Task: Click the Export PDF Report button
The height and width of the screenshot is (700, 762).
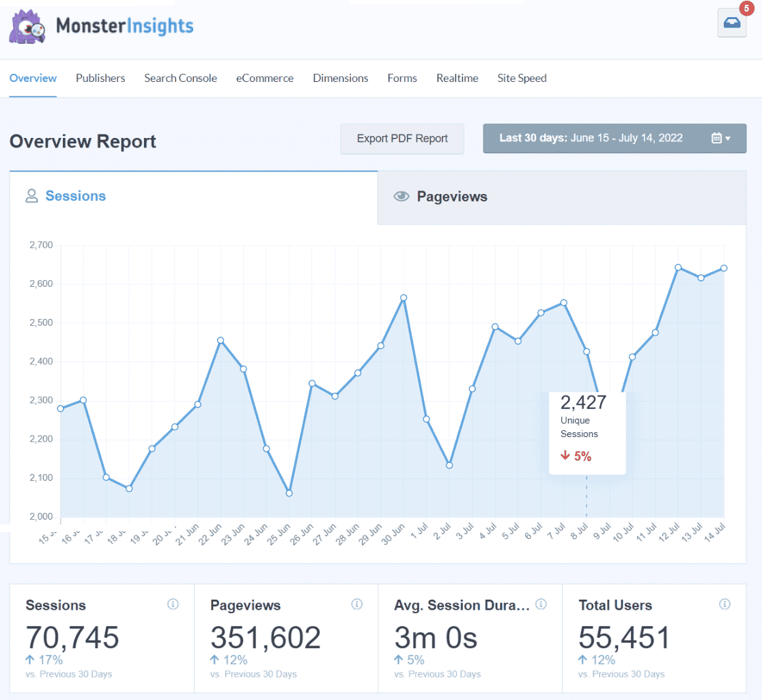Action: (401, 138)
